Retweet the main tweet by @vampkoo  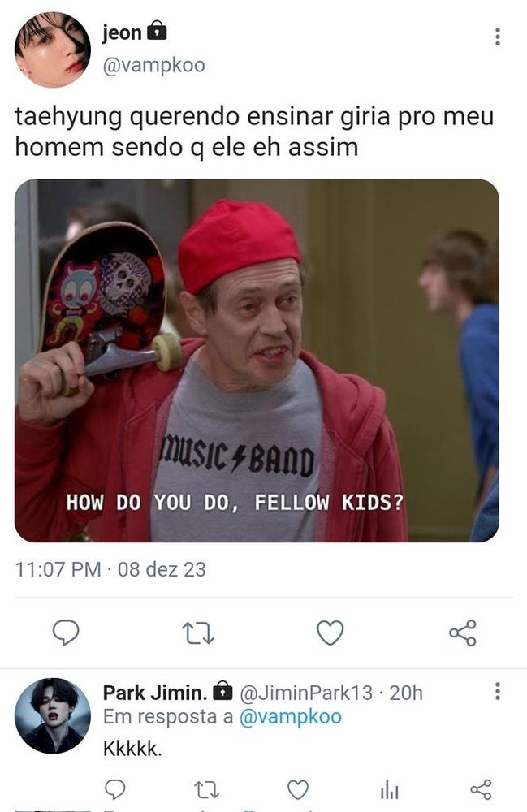198,633
